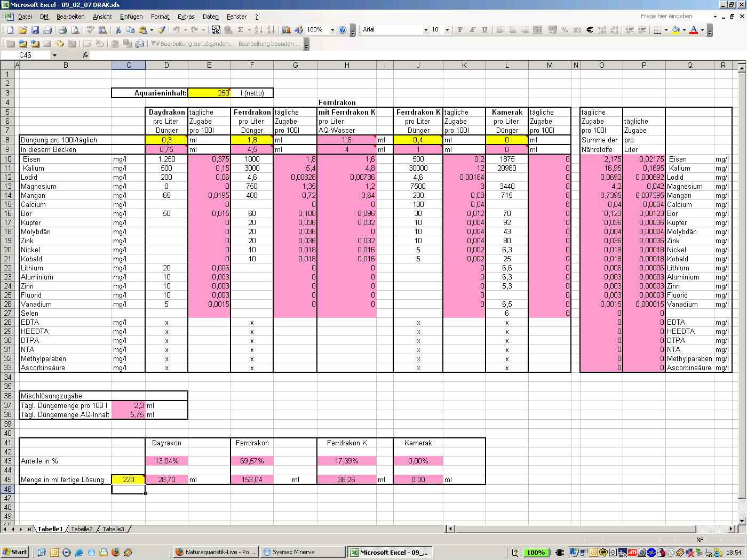The height and width of the screenshot is (560, 747).
Task: Apply Euro currency format
Action: [590, 30]
